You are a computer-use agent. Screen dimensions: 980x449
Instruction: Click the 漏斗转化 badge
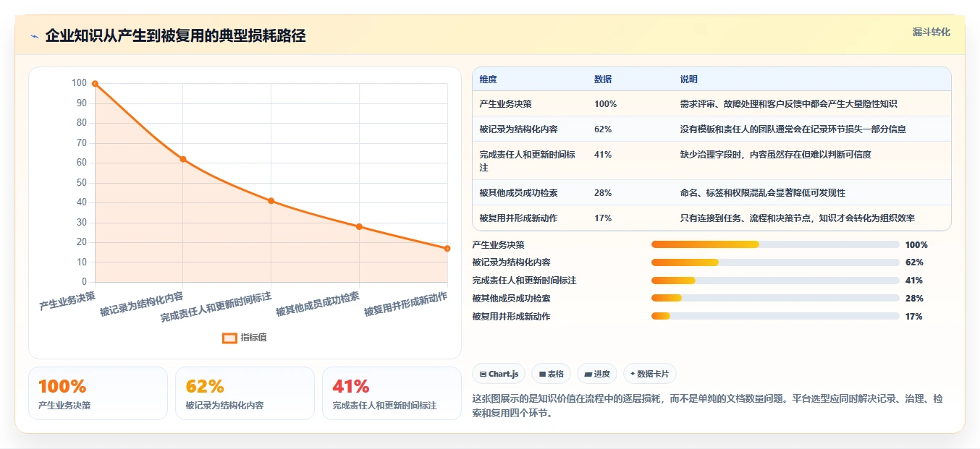[931, 33]
